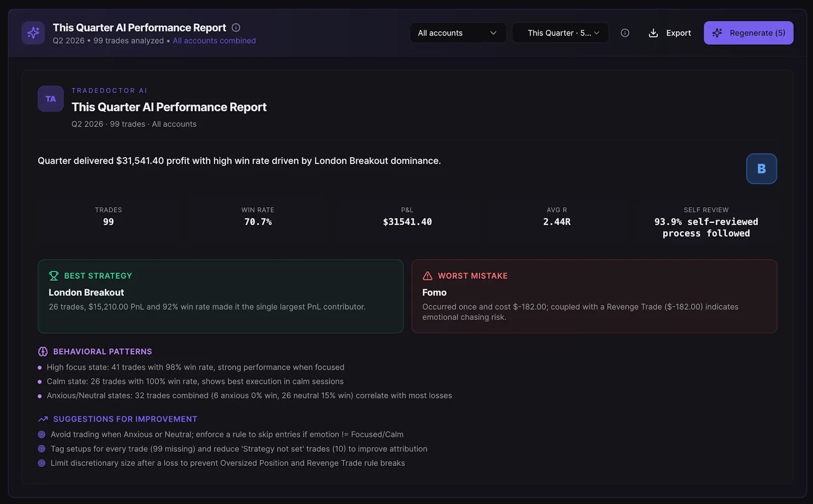The height and width of the screenshot is (504, 813).
Task: Click 'Occurred once and cost $-182.00' description
Action: click(580, 312)
